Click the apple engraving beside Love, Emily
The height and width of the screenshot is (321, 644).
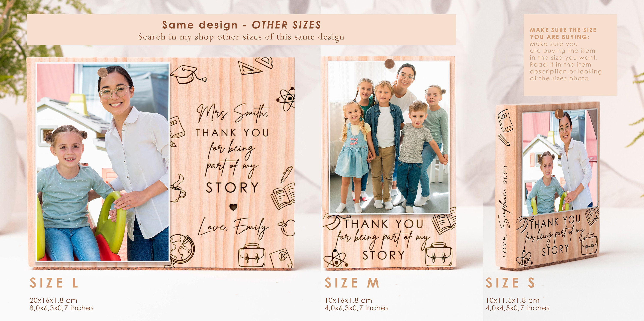coord(287,227)
